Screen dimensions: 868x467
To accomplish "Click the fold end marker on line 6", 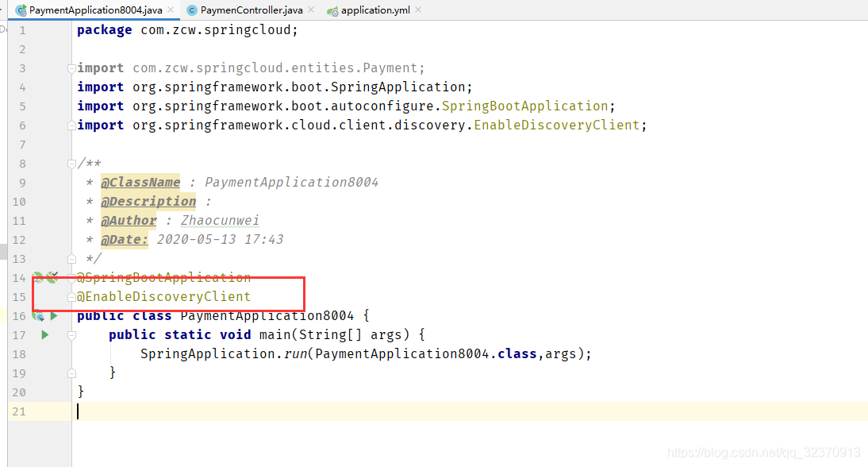I will 71,125.
